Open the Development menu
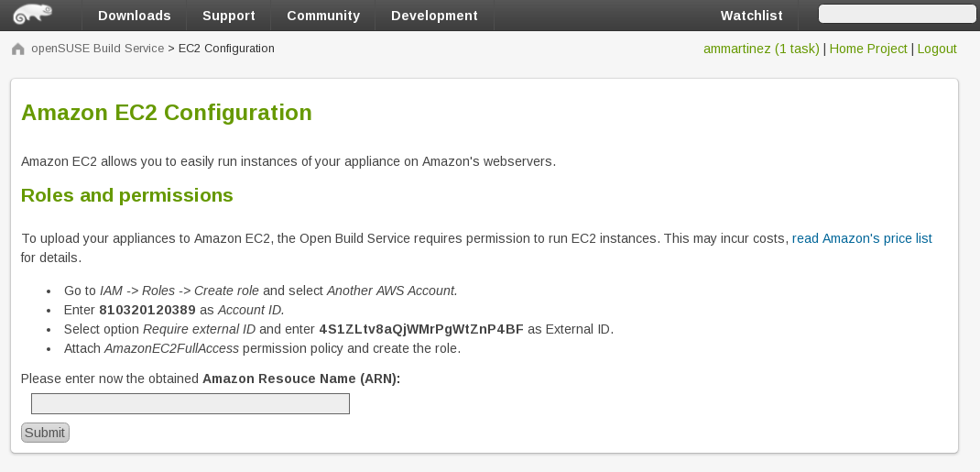Screen dimensions: 980x472 click(434, 16)
